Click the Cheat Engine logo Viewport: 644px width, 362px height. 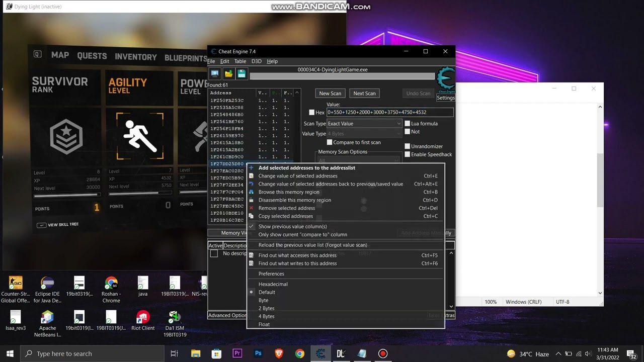pos(445,80)
